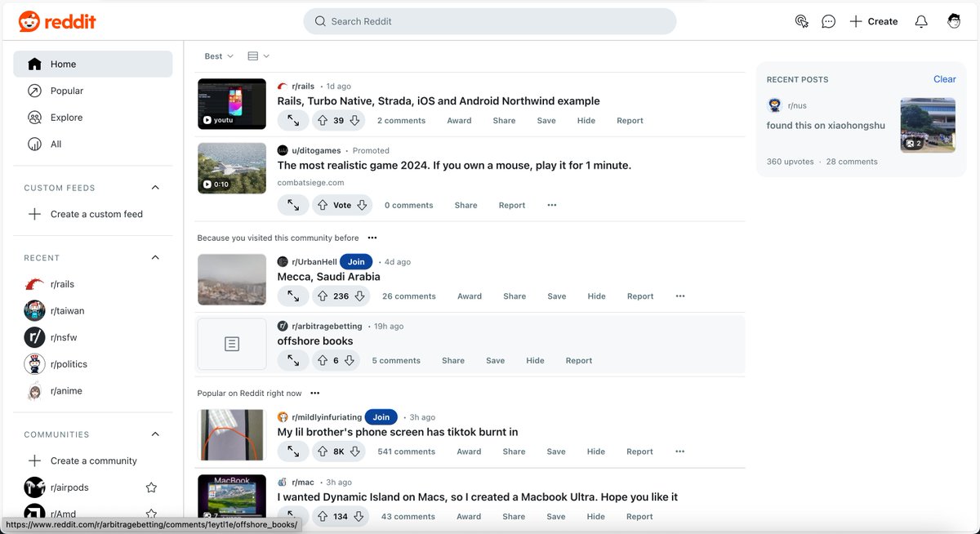The image size is (980, 534).
Task: Open xiaohongshu recent post thumbnail
Action: click(x=928, y=125)
